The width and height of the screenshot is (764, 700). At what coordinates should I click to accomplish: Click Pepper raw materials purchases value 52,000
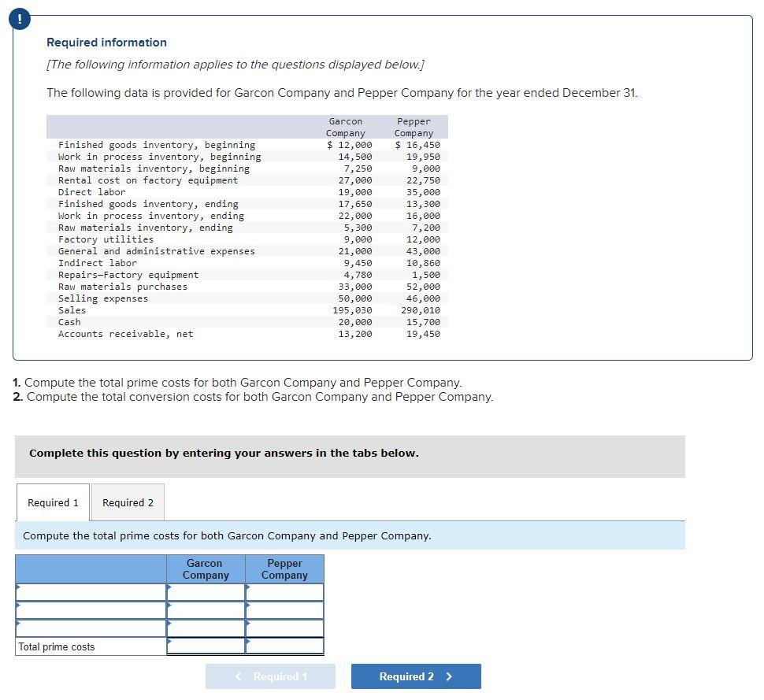[x=424, y=287]
